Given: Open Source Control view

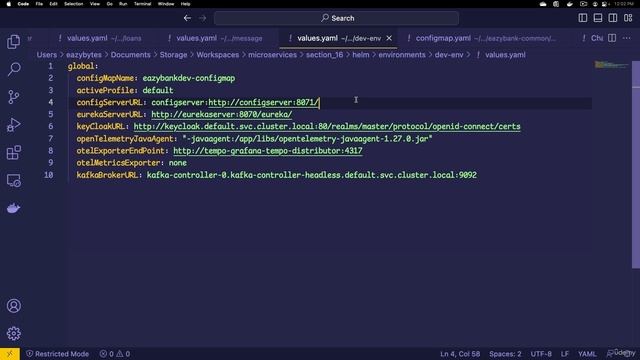Looking at the screenshot, I should coord(13,97).
